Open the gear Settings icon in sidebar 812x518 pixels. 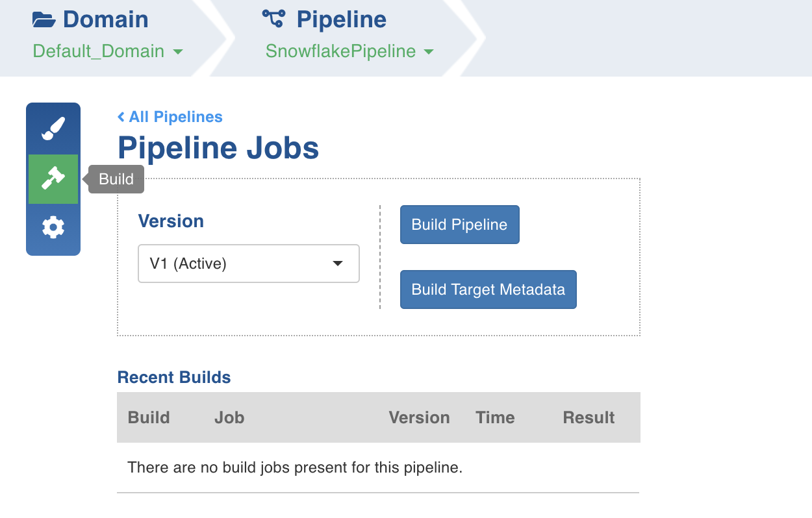coord(53,227)
